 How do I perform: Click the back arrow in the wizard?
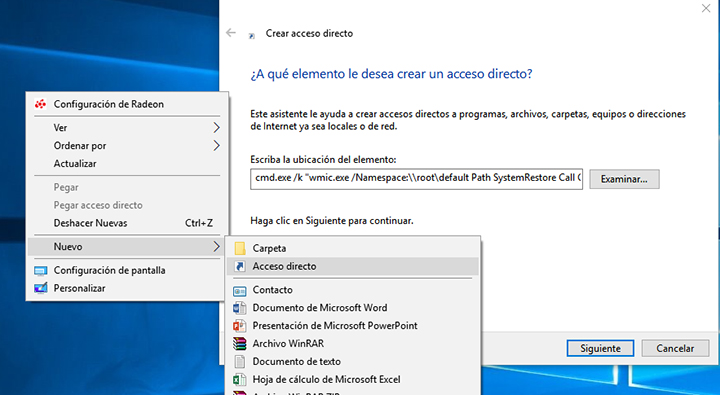pyautogui.click(x=231, y=33)
